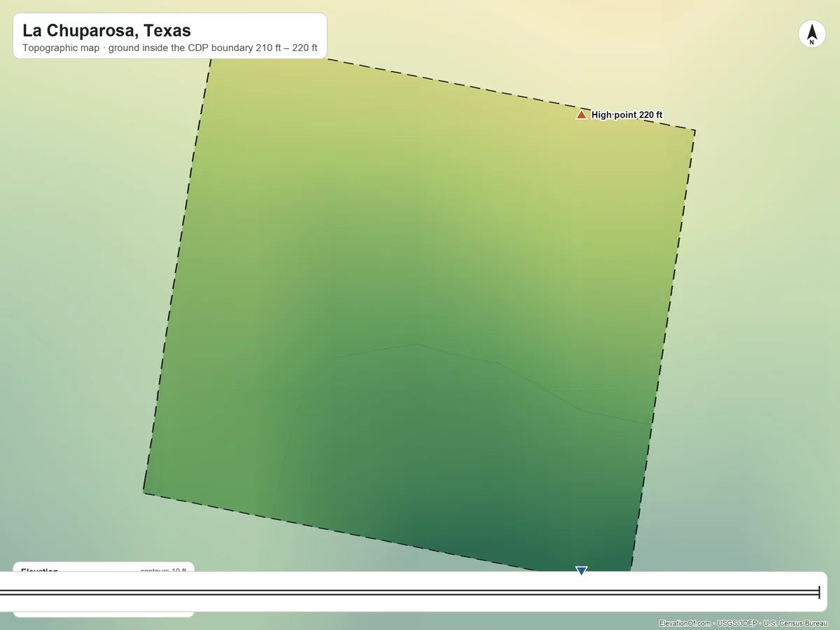This screenshot has height=630, width=840.
Task: Click the red high point triangle marker
Action: point(581,114)
